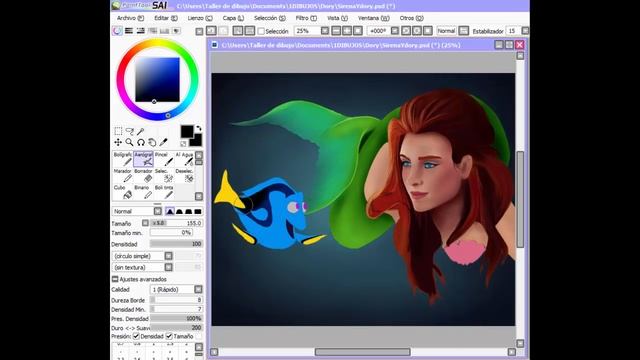The image size is (640, 360).
Task: Toggle the swatches panel icon
Action: pyautogui.click(x=164, y=31)
